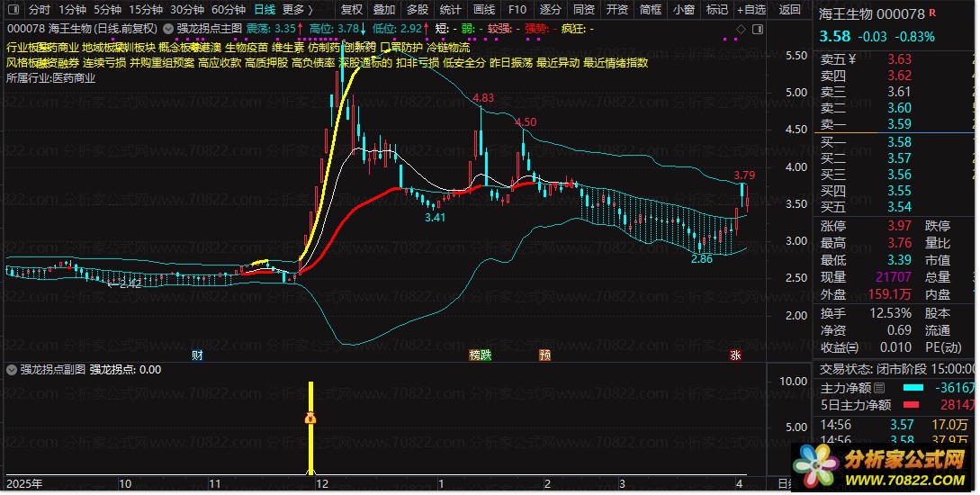Click the 海王生物 000078 quote panel title

[872, 13]
